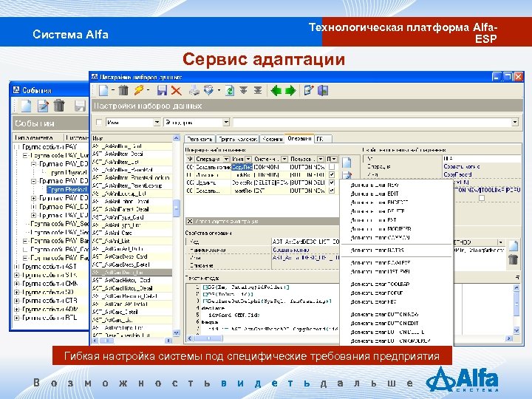
Task: Select the Группа событий ADM tree row
Action: [x=50, y=309]
